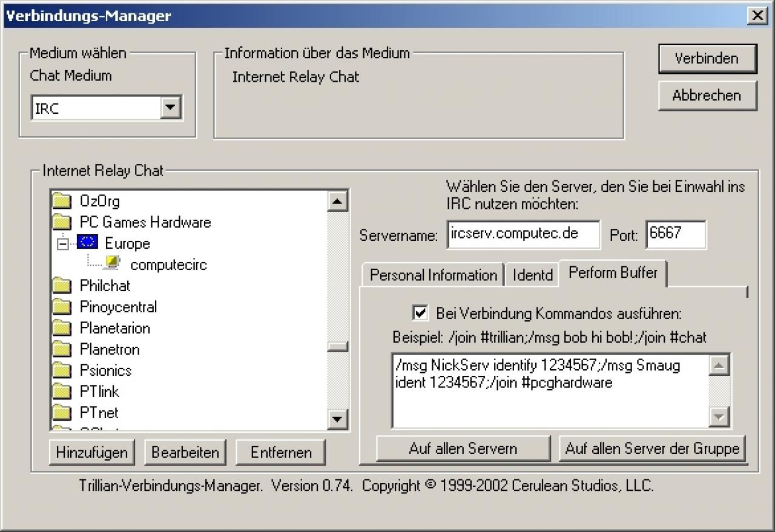Click server list scroll down arrow
The image size is (775, 532).
click(338, 418)
